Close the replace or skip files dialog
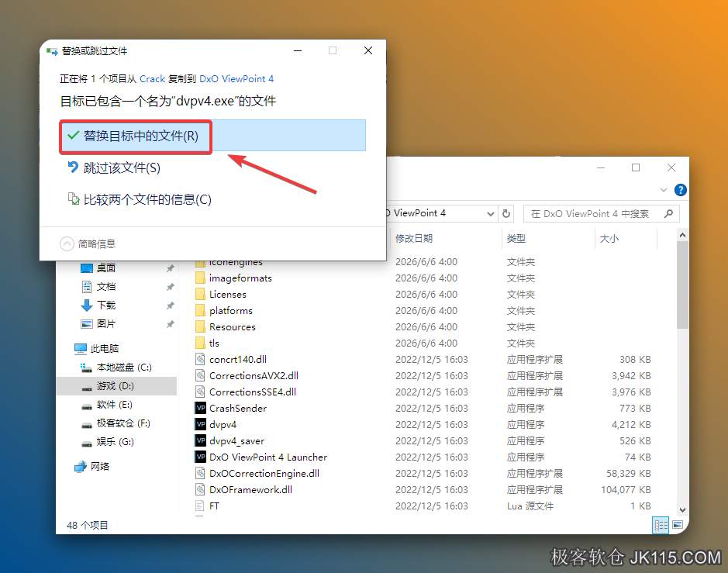Screen dimensions: 728x573 pos(368,50)
